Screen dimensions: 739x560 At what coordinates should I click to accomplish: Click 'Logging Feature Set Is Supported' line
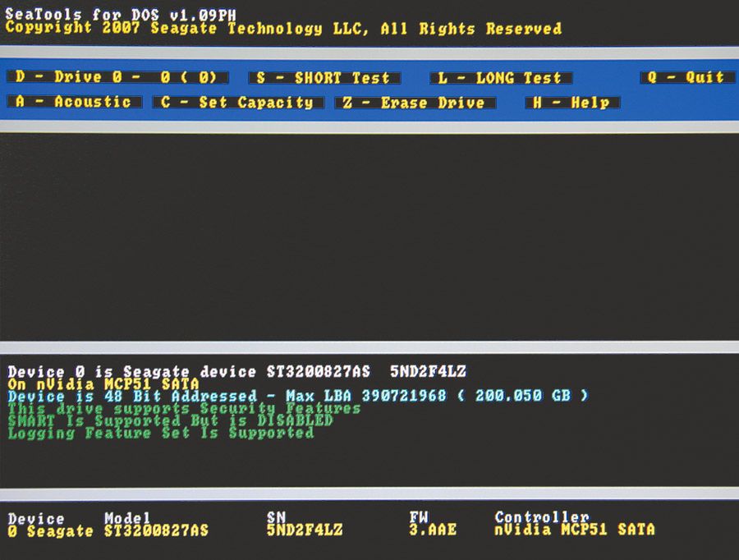click(161, 433)
